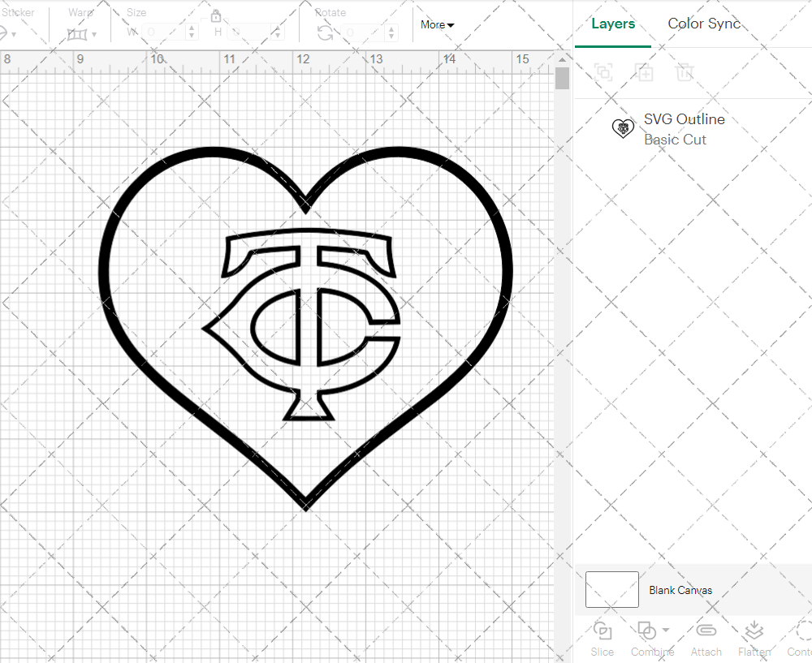Image resolution: width=812 pixels, height=663 pixels.
Task: Click the Blank Canvas swatch
Action: point(611,589)
